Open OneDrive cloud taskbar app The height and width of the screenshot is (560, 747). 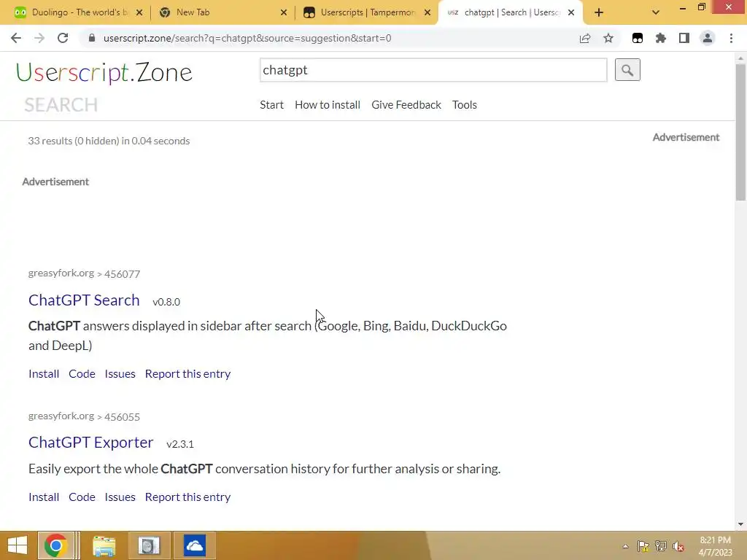(194, 545)
